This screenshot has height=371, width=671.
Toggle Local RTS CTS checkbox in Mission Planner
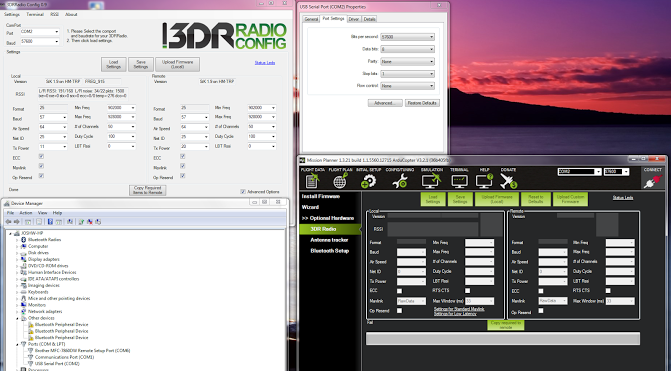pyautogui.click(x=468, y=291)
